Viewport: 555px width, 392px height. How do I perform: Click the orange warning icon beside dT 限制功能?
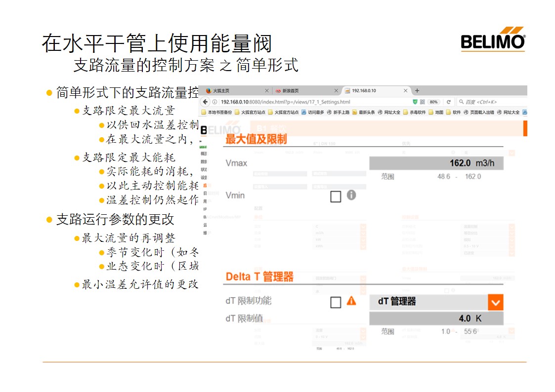coord(351,300)
